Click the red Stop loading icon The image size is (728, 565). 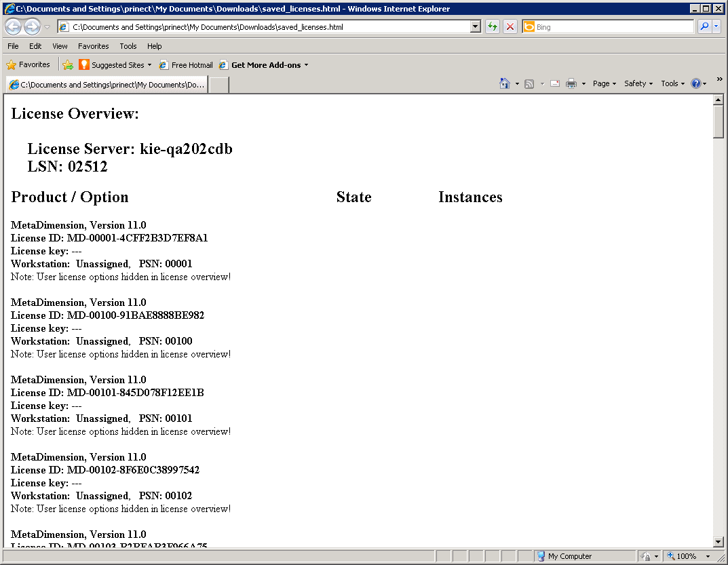pos(510,26)
